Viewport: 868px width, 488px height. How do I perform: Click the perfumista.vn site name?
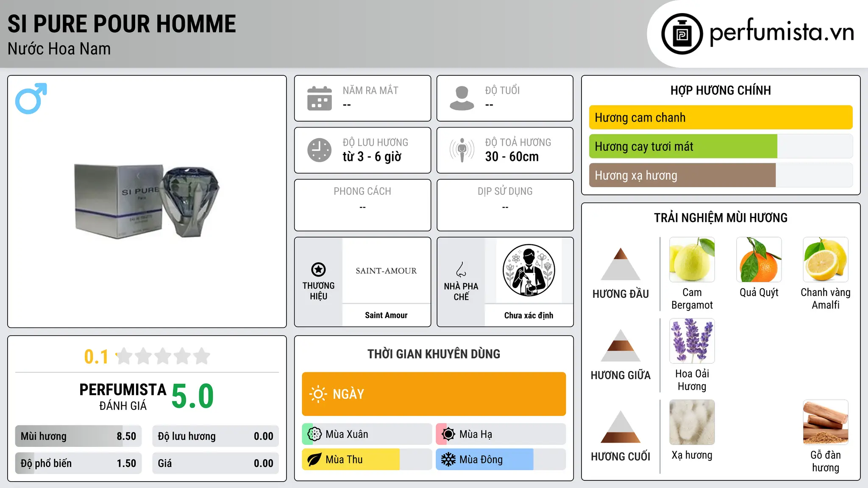coord(782,32)
